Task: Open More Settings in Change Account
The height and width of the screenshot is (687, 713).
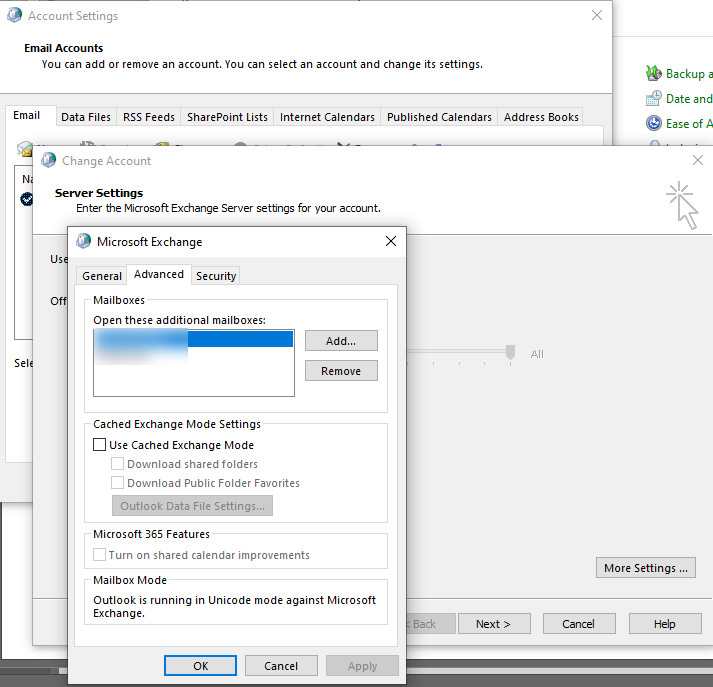Action: point(646,567)
